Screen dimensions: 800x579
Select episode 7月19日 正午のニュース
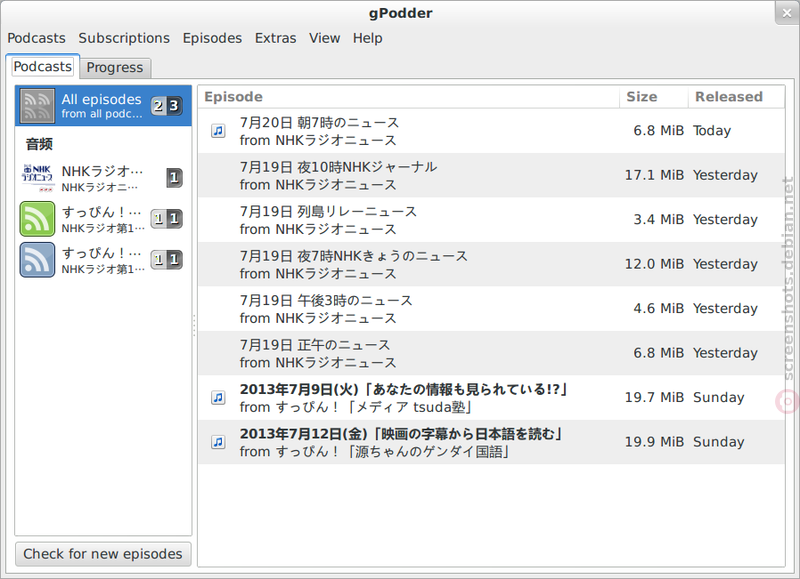(491, 353)
